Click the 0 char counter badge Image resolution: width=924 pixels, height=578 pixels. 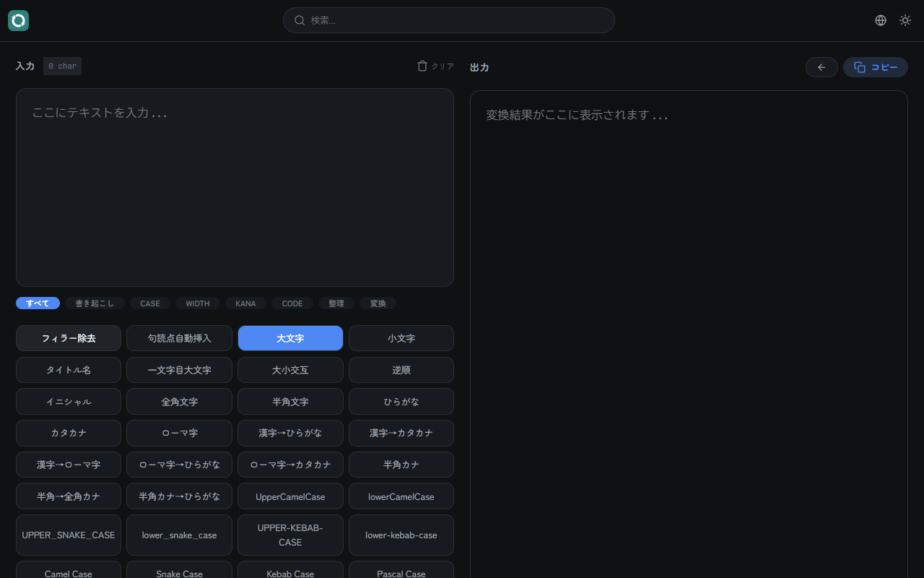(x=62, y=66)
